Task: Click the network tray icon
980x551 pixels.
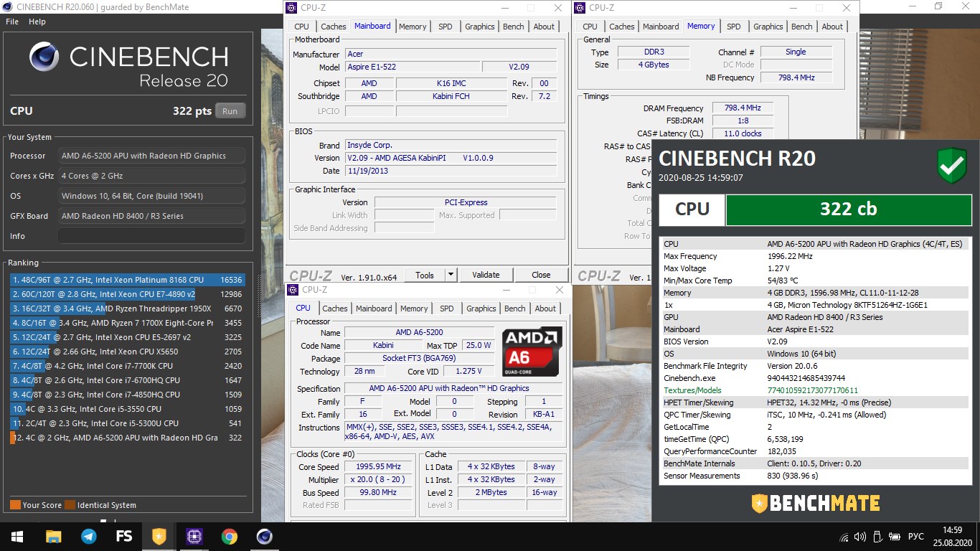Action: coord(844,537)
